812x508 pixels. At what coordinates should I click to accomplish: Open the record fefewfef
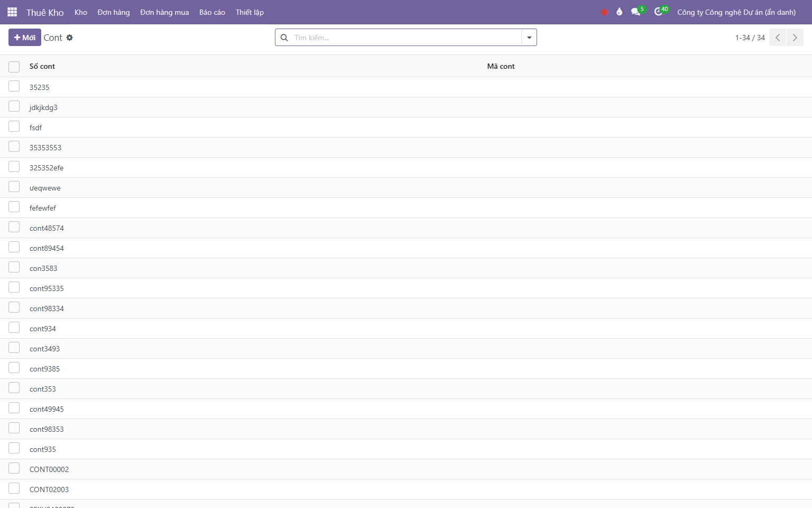click(x=43, y=208)
